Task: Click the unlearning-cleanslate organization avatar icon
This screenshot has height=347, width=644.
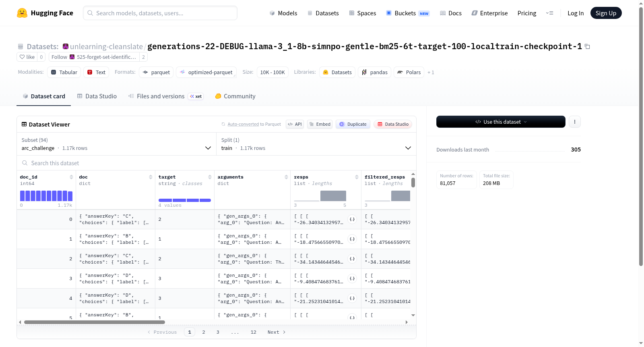Action: 66,46
